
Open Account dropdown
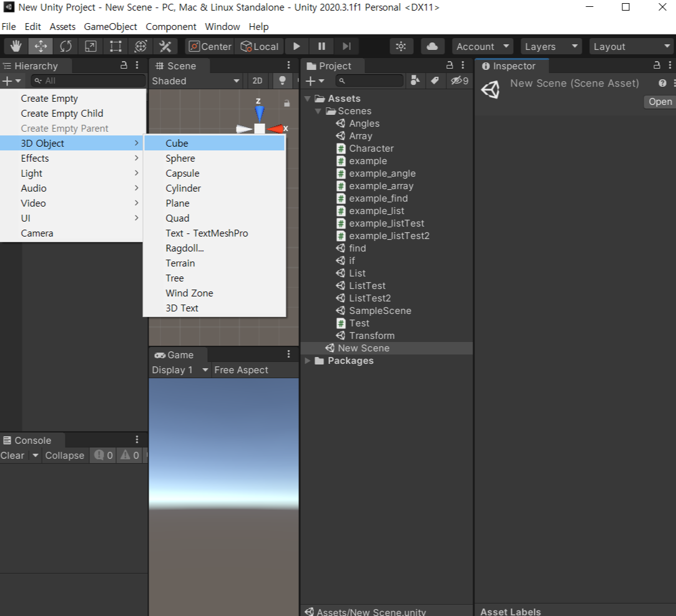(x=483, y=46)
